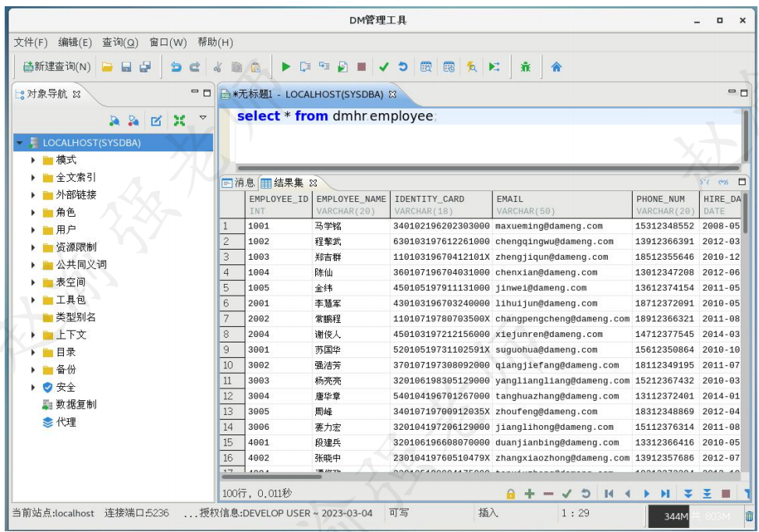Maximize the result panel with its square icon
The height and width of the screenshot is (532, 759).
pos(742,182)
